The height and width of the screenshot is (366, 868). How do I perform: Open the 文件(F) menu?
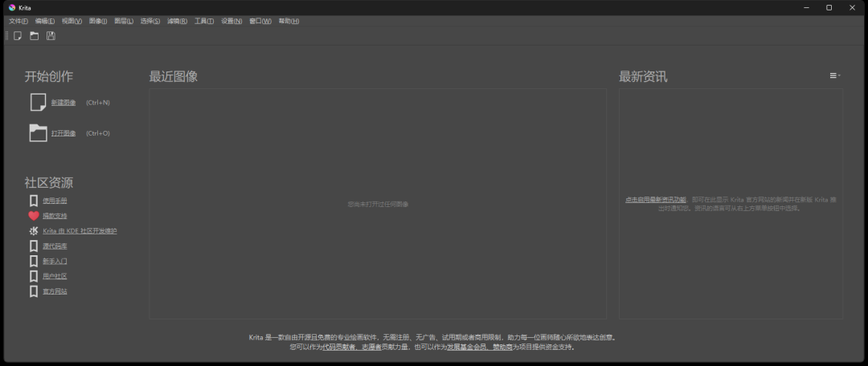[x=18, y=21]
